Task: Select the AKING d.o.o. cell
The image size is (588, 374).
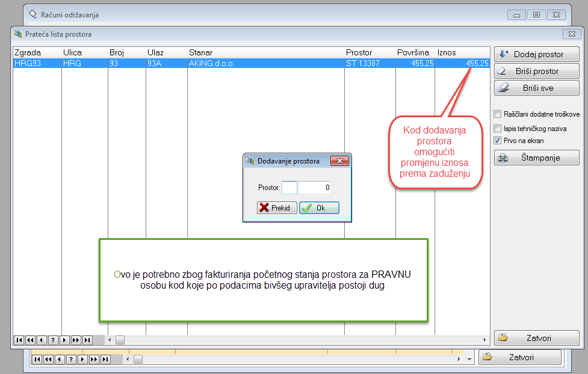Action: (x=266, y=63)
